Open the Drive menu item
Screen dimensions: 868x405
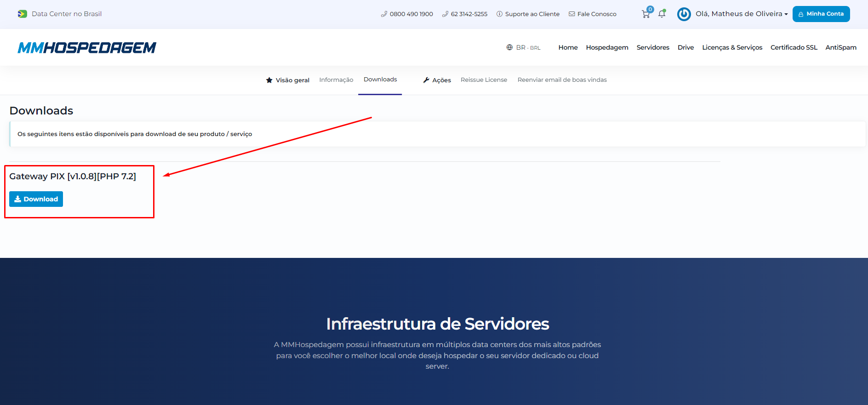[x=685, y=47]
